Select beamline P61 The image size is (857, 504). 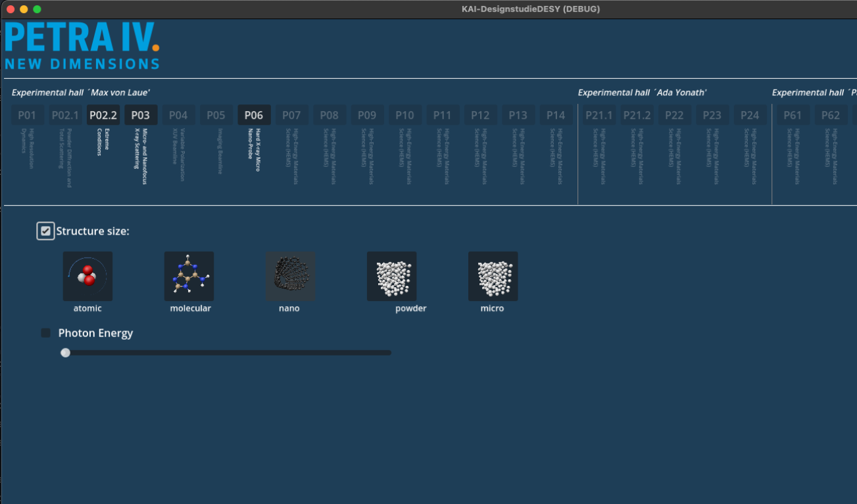click(x=793, y=115)
